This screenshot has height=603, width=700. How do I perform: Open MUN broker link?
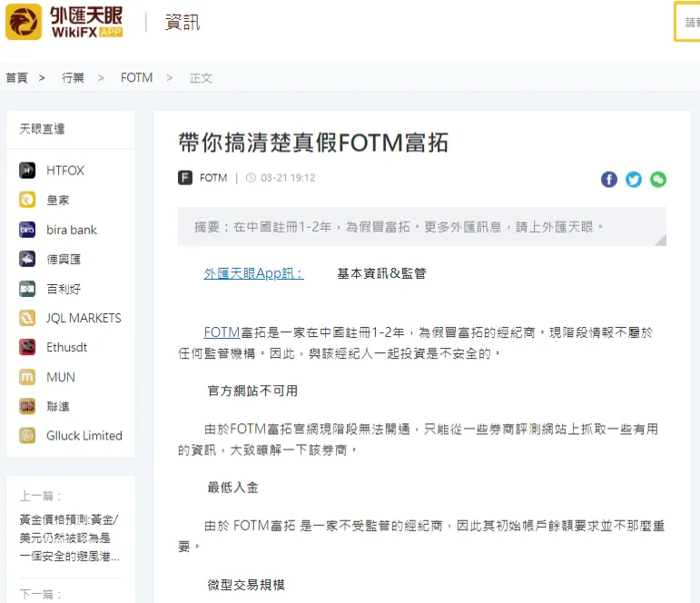(x=61, y=377)
